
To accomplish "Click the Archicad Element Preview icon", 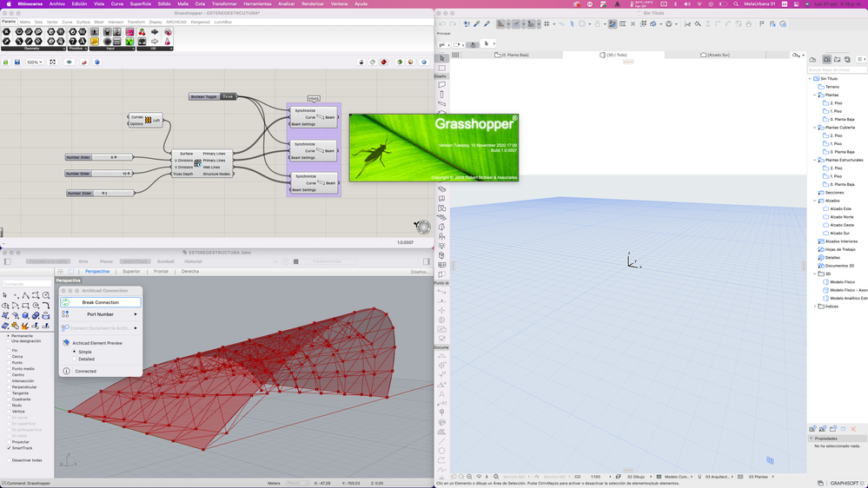I will click(65, 343).
